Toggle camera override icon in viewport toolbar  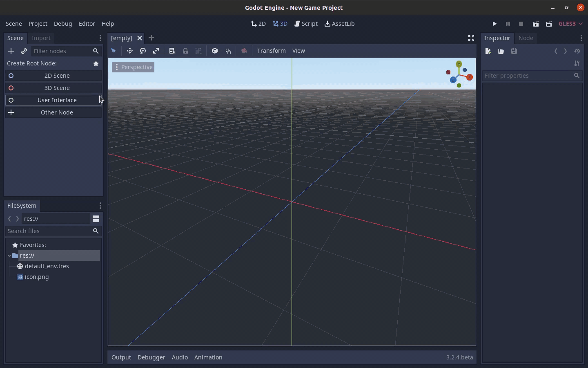click(x=244, y=51)
